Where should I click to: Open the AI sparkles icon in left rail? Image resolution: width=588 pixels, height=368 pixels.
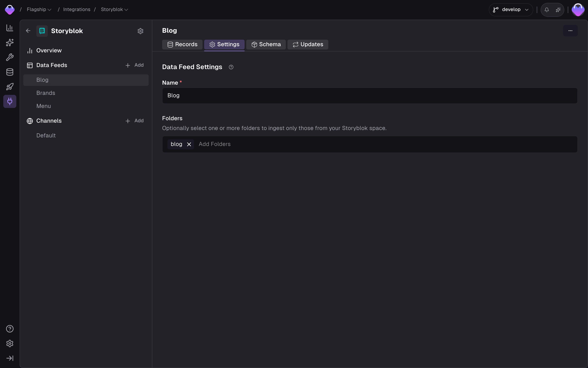10,43
